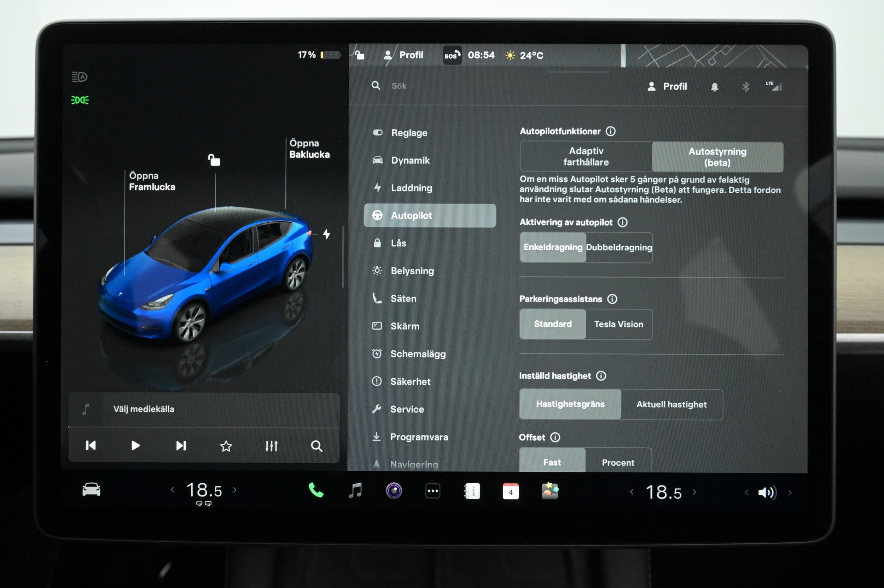Screen dimensions: 884x588
Task: Tap the green parking lights indicator
Action: tap(80, 100)
